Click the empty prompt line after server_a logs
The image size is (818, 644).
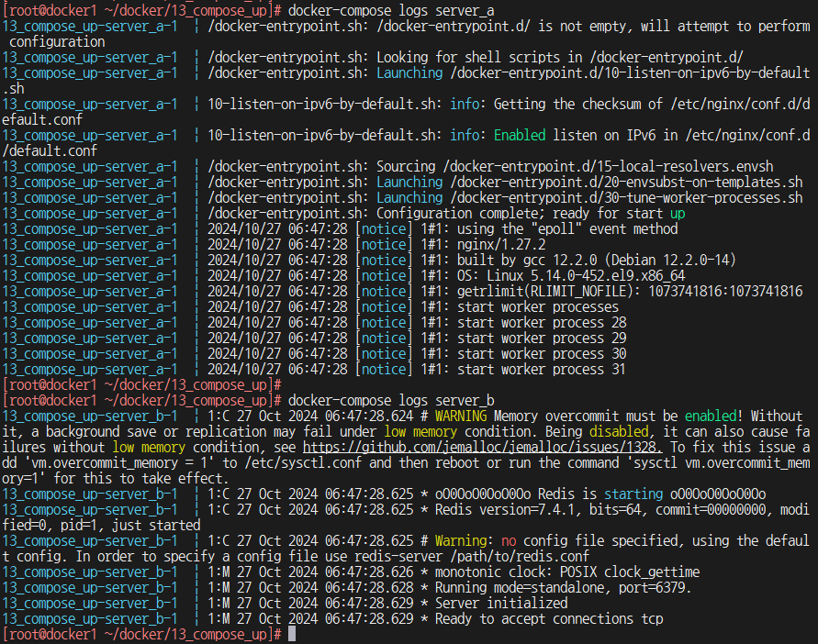[x=142, y=384]
